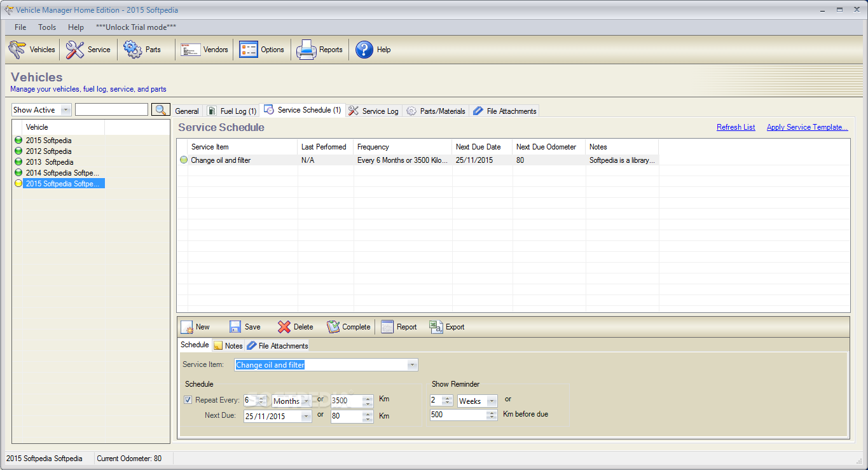868x470 pixels.
Task: Open the Help question mark icon
Action: click(364, 50)
